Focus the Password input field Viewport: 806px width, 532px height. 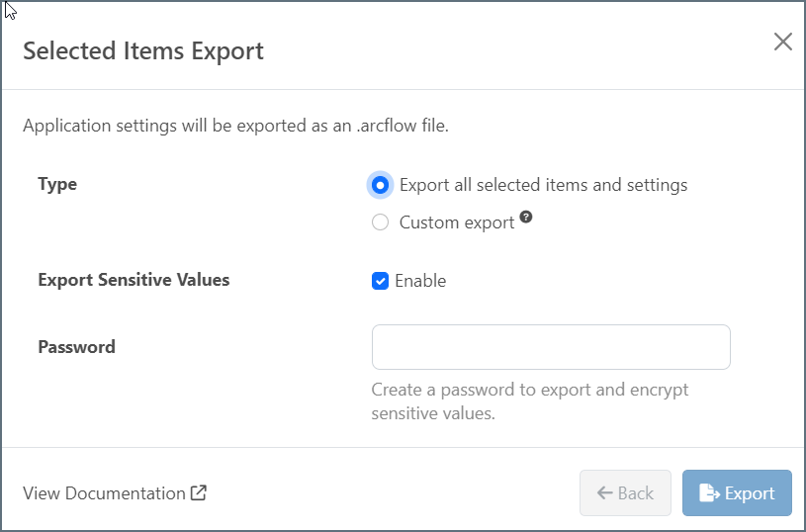click(550, 347)
